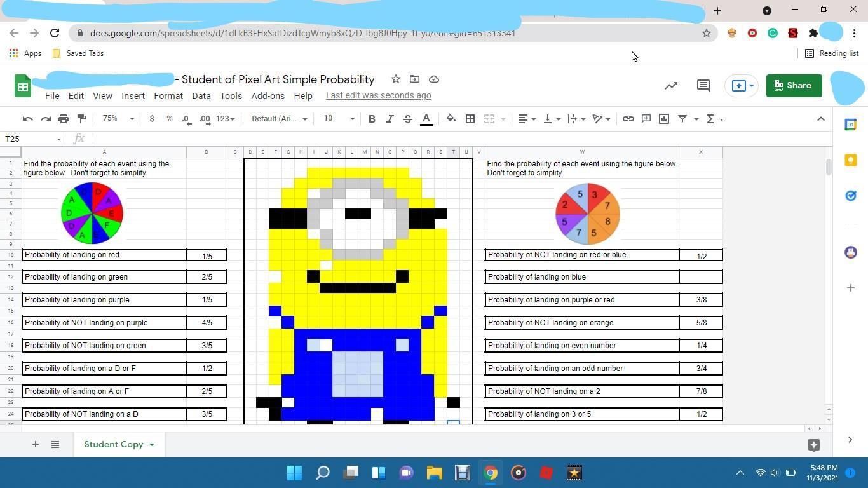Open the text wrapping dropdown
This screenshot has width=868, height=488.
[576, 119]
